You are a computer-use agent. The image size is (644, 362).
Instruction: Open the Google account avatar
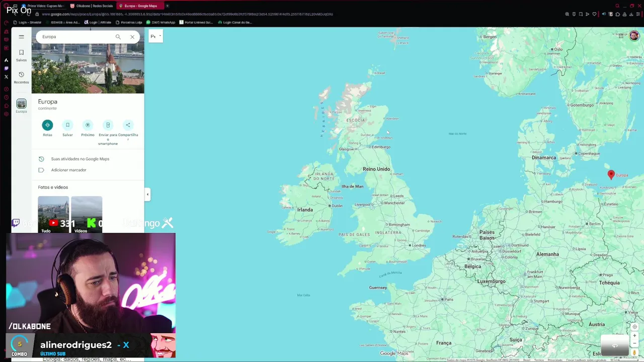point(634,36)
